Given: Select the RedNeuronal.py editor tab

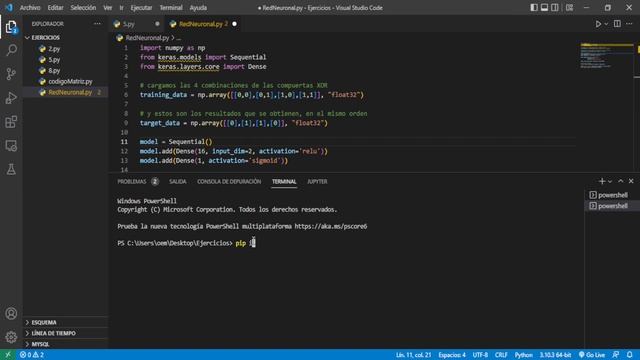Looking at the screenshot, I should coord(203,24).
